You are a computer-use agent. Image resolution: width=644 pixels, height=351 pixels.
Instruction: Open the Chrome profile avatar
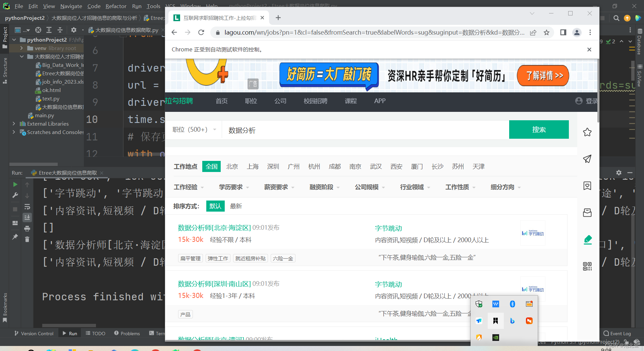[x=577, y=32]
